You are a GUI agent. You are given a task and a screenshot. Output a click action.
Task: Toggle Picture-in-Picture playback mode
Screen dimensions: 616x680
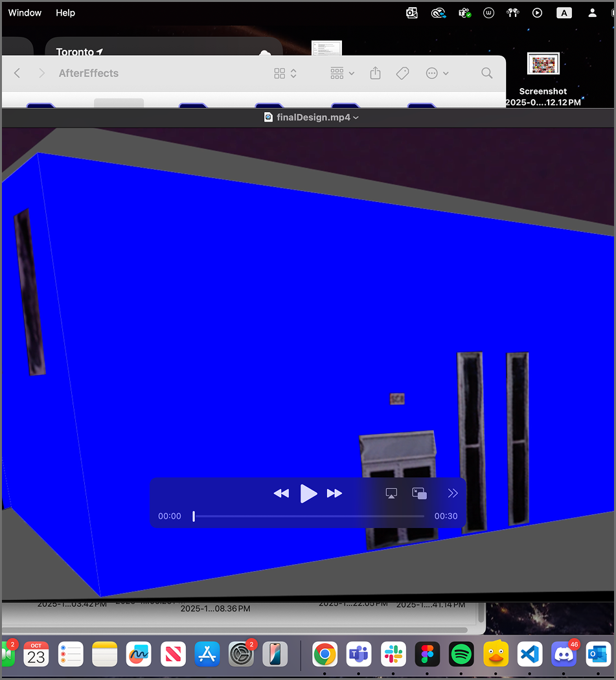(x=419, y=493)
